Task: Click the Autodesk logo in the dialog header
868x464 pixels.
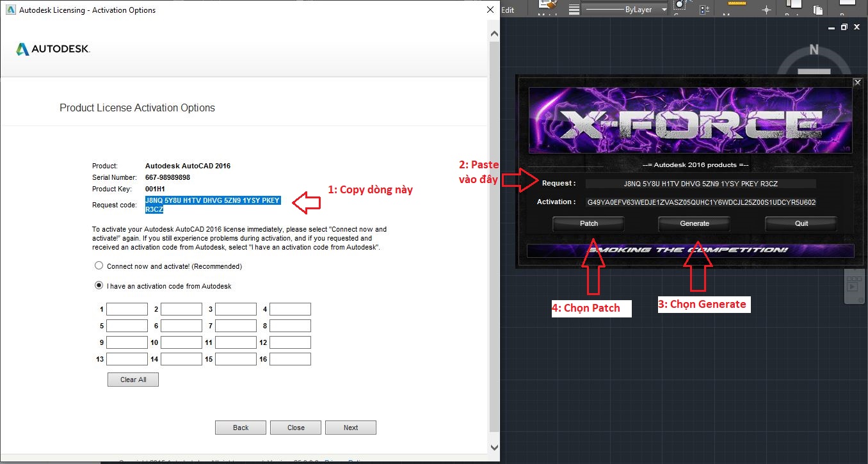Action: [53, 49]
